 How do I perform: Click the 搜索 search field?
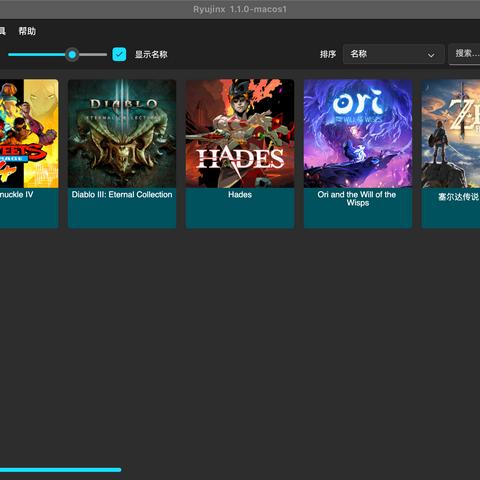(x=465, y=54)
